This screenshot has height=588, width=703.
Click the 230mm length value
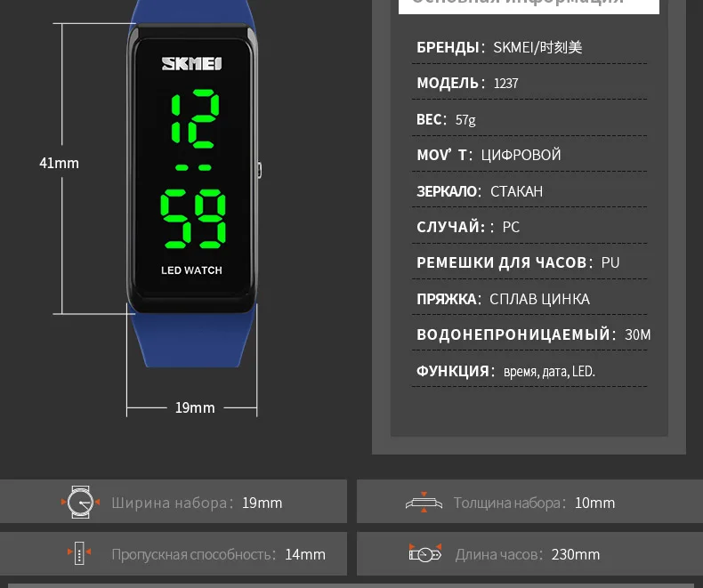(576, 554)
